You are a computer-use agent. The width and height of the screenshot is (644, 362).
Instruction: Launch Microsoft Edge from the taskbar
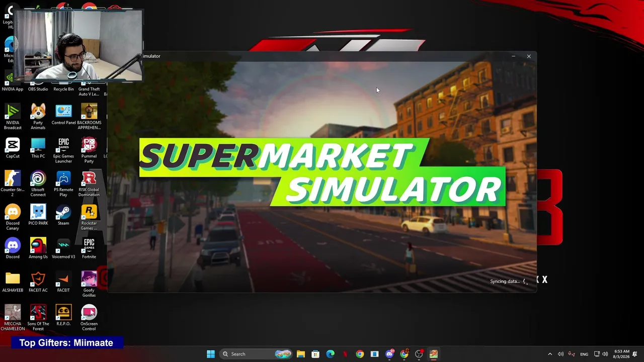tap(330, 354)
